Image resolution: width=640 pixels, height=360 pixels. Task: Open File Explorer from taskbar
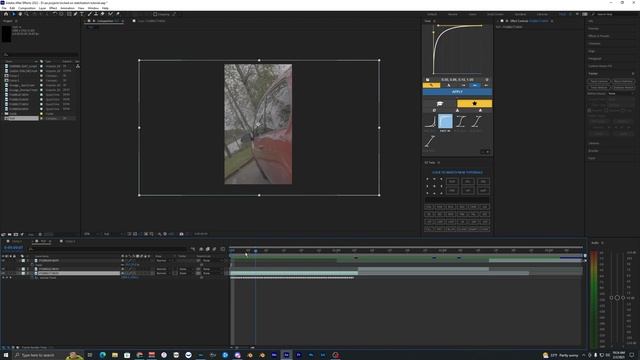tap(115, 355)
